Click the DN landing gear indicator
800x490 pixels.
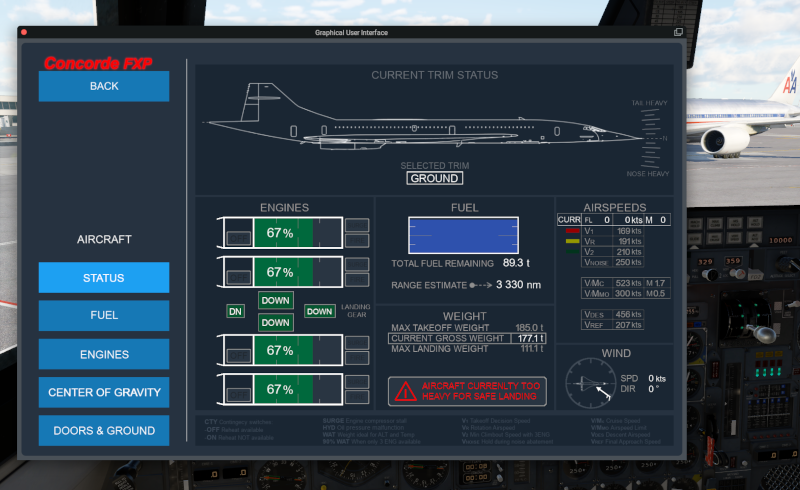(x=235, y=311)
